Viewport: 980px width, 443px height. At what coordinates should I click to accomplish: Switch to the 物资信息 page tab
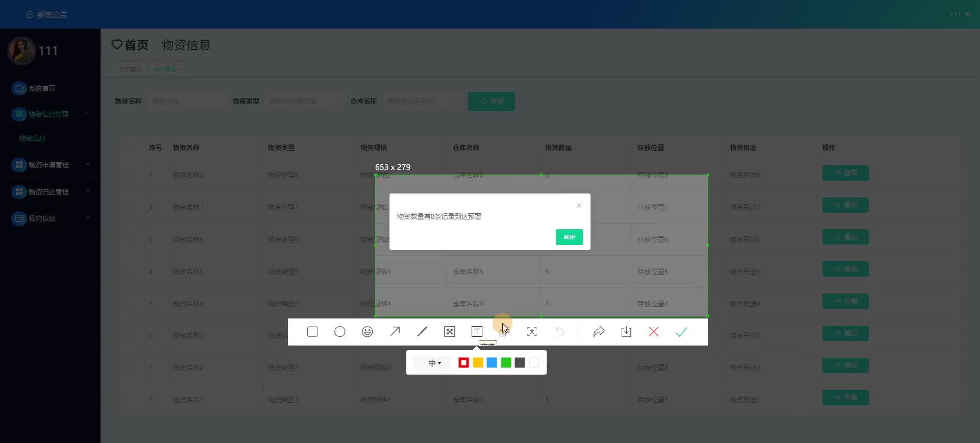pyautogui.click(x=167, y=69)
